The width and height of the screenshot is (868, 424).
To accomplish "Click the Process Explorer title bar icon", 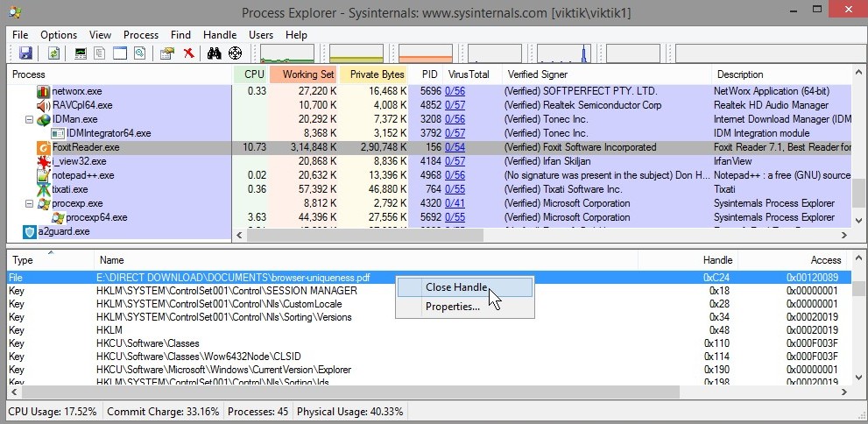I will (16, 11).
